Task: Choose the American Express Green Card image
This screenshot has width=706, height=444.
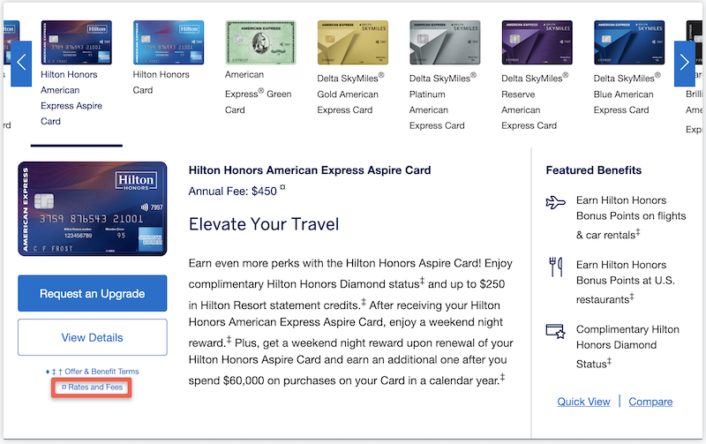Action: click(x=260, y=43)
